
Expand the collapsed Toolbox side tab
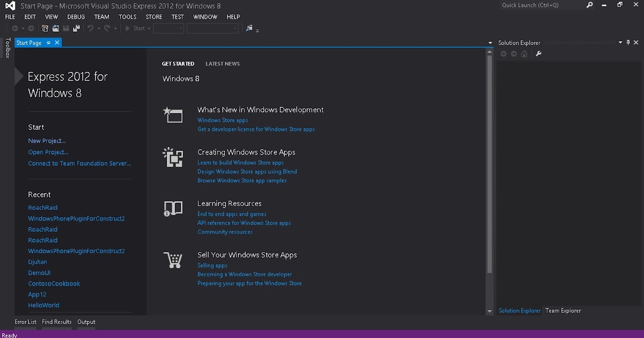click(x=8, y=48)
